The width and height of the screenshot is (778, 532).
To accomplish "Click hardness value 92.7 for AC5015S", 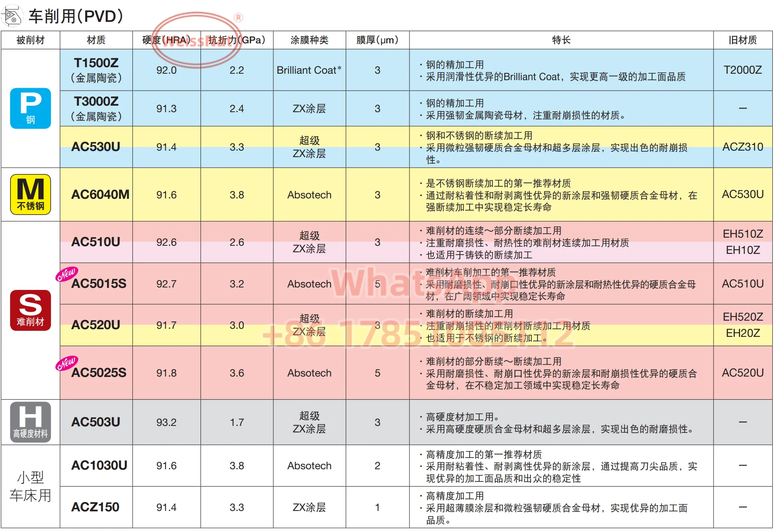I will [x=166, y=284].
